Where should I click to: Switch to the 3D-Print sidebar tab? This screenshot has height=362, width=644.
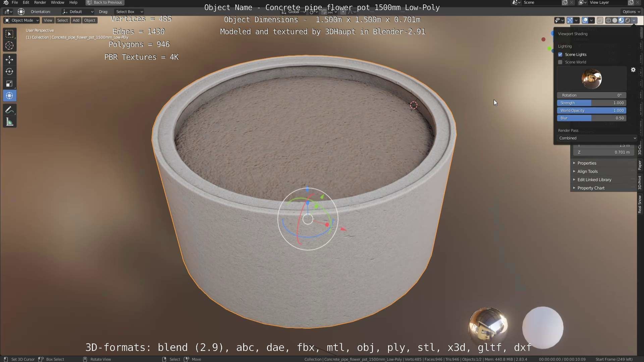pos(640,182)
